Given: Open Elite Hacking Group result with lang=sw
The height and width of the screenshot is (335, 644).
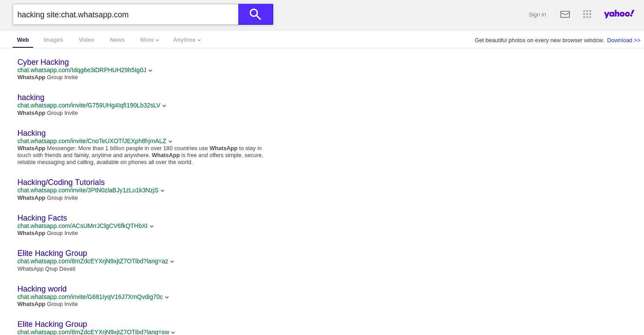Looking at the screenshot, I should 52,324.
